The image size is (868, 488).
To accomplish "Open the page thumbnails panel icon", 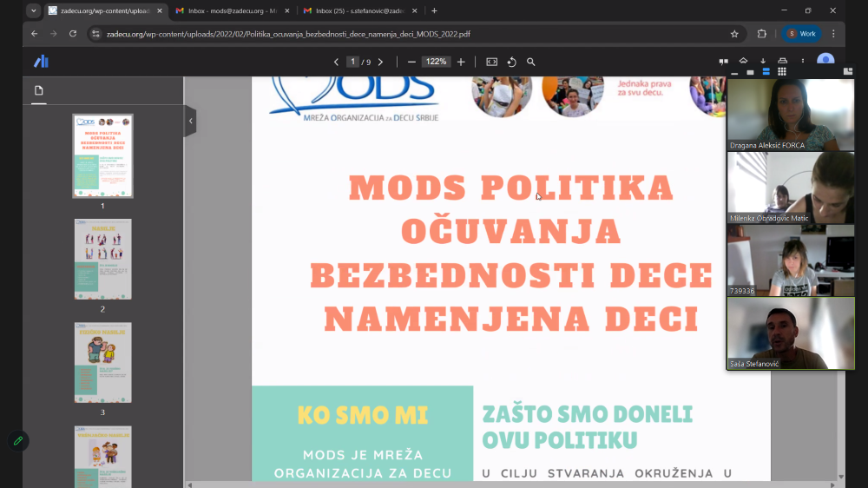I will 39,90.
